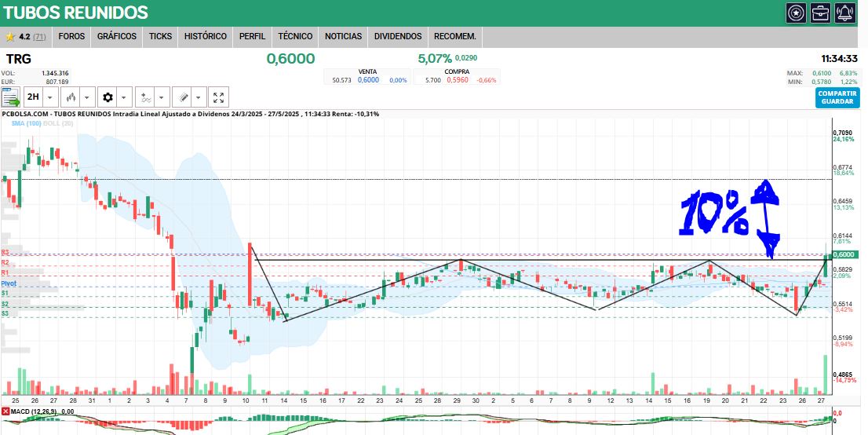868x435 pixels.
Task: Close the MACD indicator panel
Action: click(x=5, y=411)
